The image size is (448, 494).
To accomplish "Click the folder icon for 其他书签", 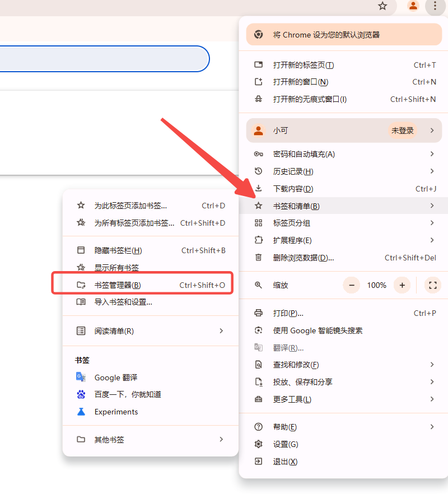I will (81, 439).
